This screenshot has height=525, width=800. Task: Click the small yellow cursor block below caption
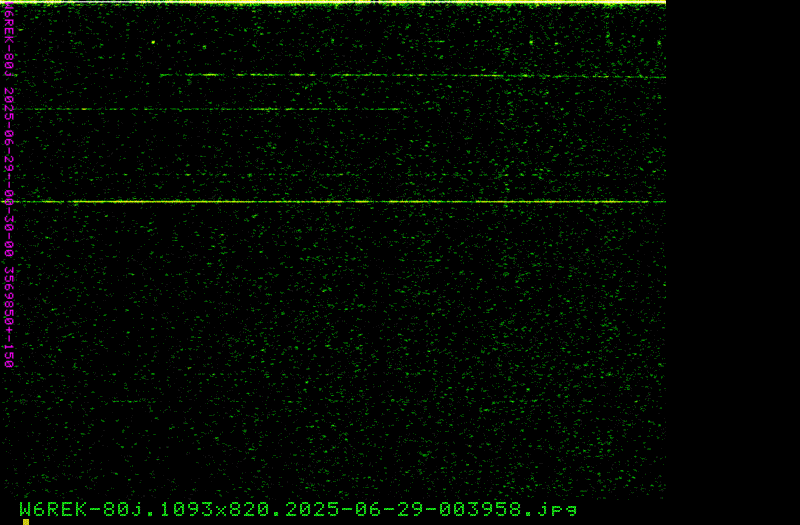pos(26,522)
